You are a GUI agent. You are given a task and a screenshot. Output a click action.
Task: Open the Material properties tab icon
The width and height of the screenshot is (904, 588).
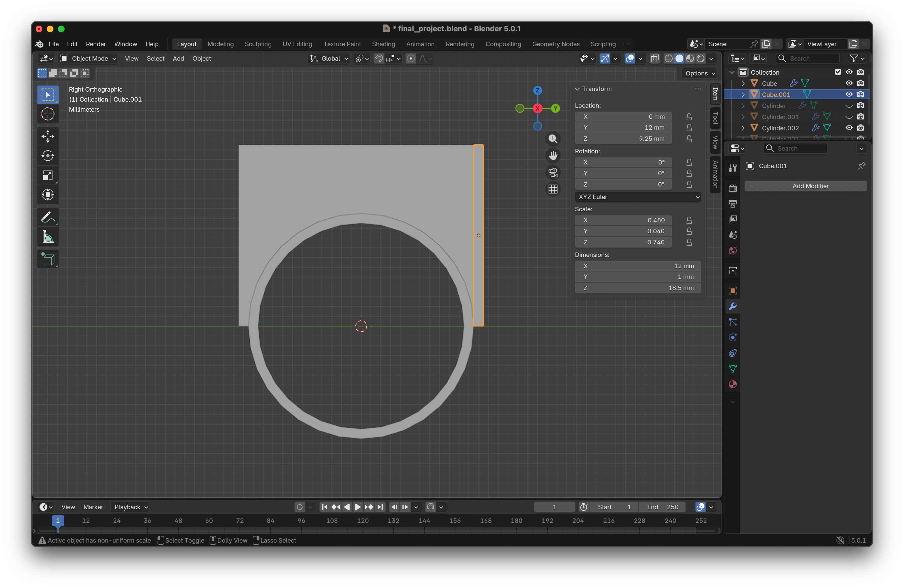click(732, 384)
